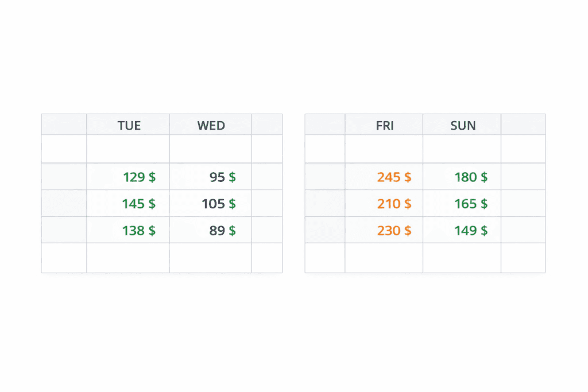This screenshot has height=392, width=588.
Task: Click the 105 $ price cell
Action: (218, 204)
